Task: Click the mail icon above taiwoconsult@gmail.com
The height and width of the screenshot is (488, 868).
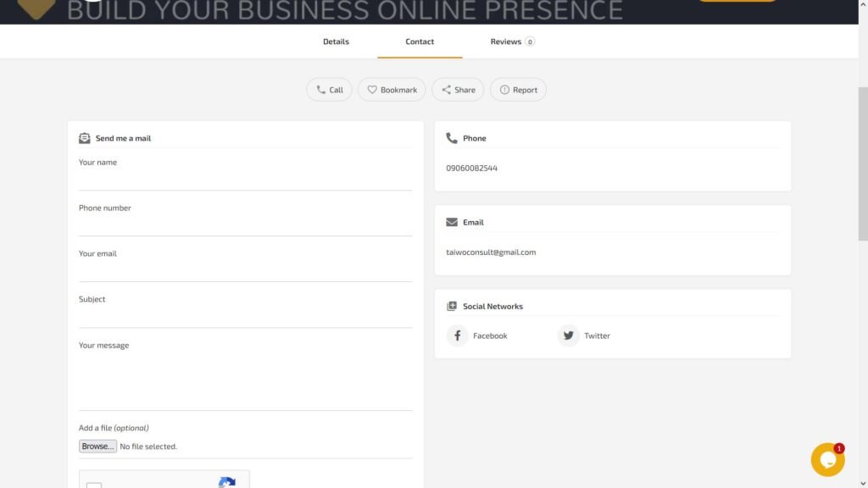Action: [x=451, y=222]
